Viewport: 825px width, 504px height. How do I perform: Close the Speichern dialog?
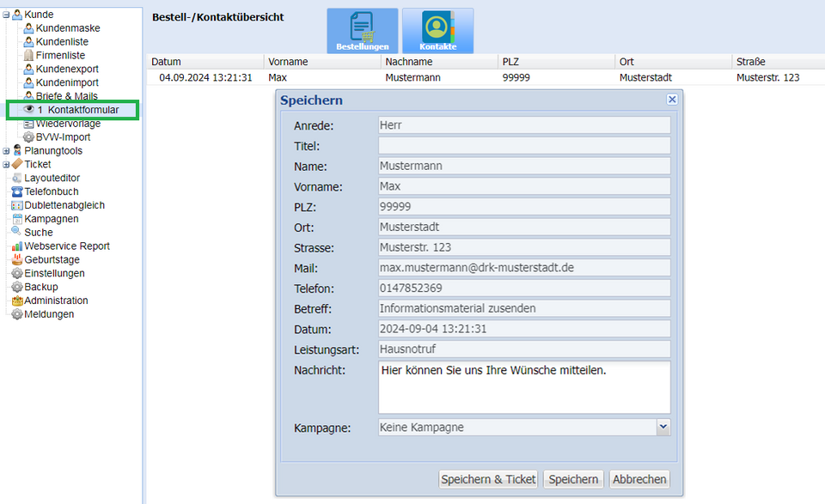[672, 100]
